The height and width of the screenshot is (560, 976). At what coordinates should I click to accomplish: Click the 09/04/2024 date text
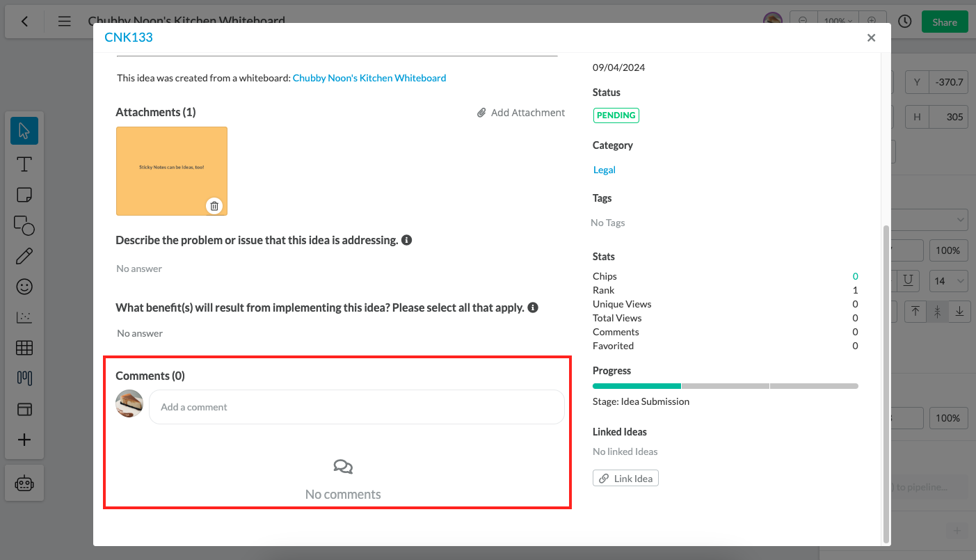[x=618, y=67]
